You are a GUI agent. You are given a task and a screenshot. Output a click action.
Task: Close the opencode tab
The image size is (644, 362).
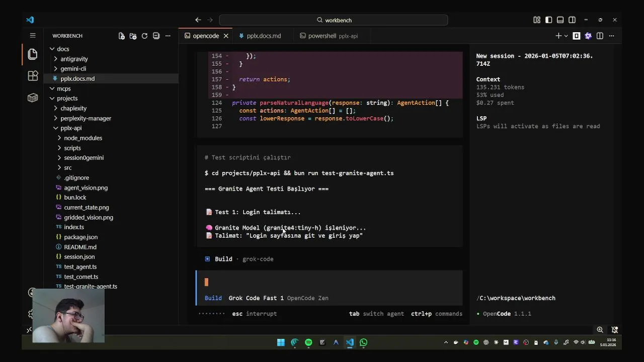click(x=226, y=36)
